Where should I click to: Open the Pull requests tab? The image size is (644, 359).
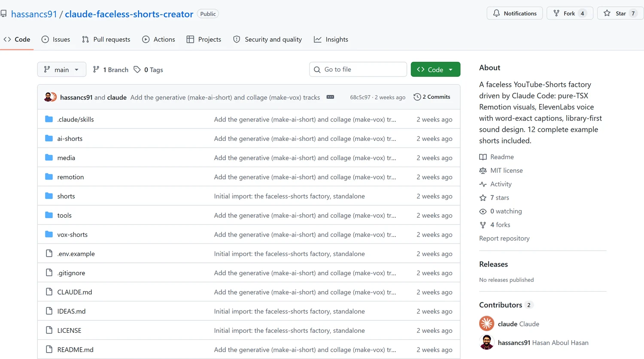[x=106, y=39]
